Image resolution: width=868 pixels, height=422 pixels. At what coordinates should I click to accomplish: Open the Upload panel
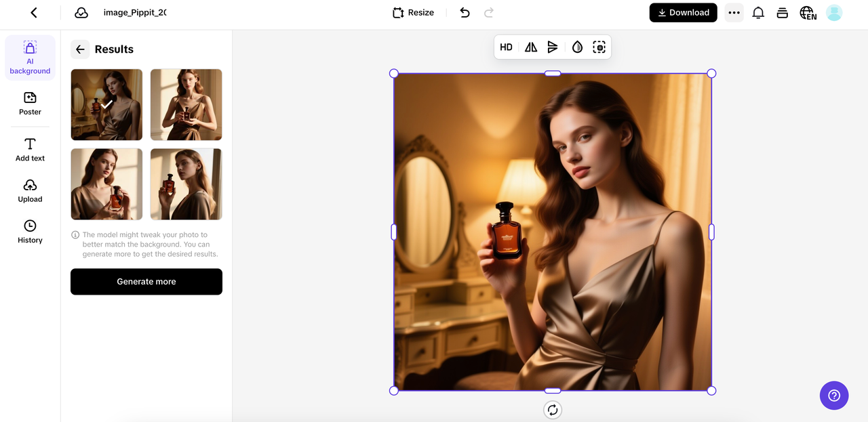tap(30, 191)
